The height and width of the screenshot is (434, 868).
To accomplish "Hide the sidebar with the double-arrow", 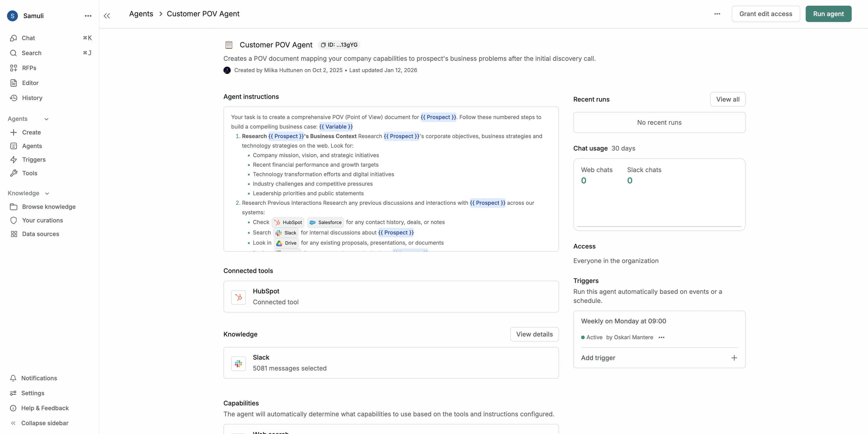I will tap(107, 15).
